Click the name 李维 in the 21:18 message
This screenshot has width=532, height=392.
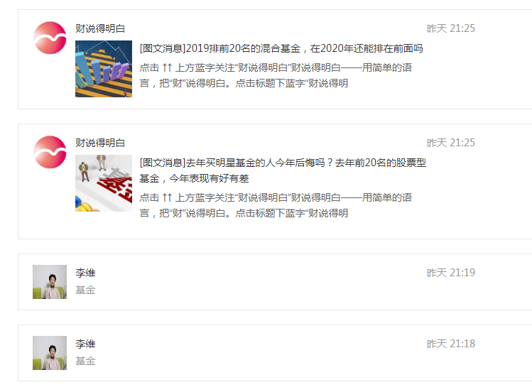tap(85, 344)
